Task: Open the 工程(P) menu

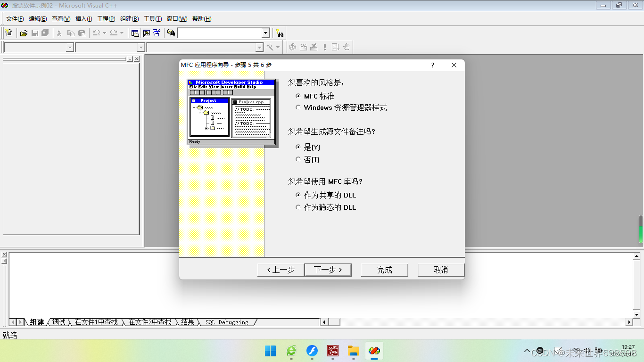Action: pos(106,19)
